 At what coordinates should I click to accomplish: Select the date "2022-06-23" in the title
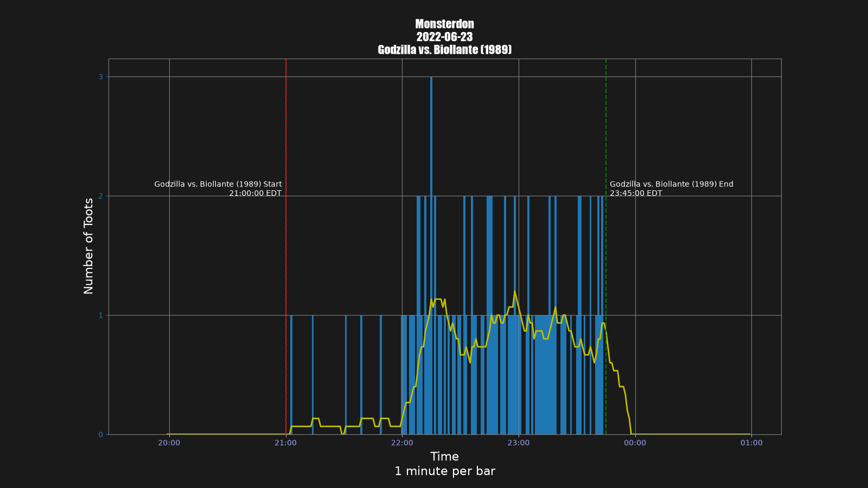point(445,37)
